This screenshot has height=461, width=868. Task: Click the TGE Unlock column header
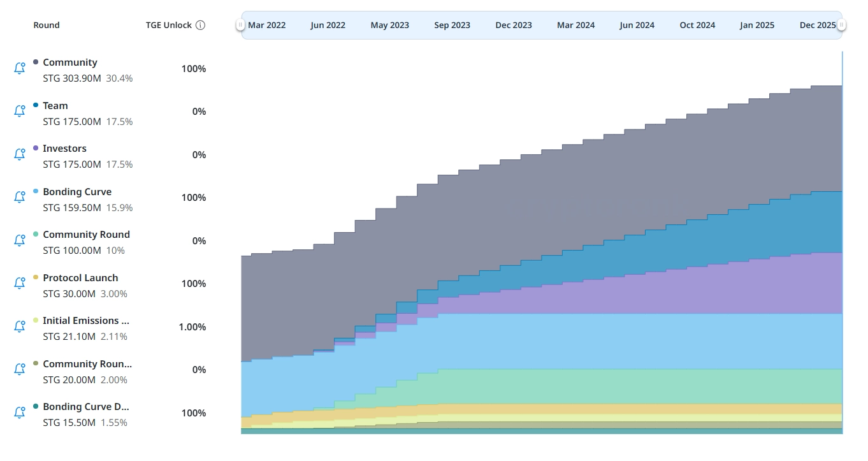pyautogui.click(x=168, y=26)
